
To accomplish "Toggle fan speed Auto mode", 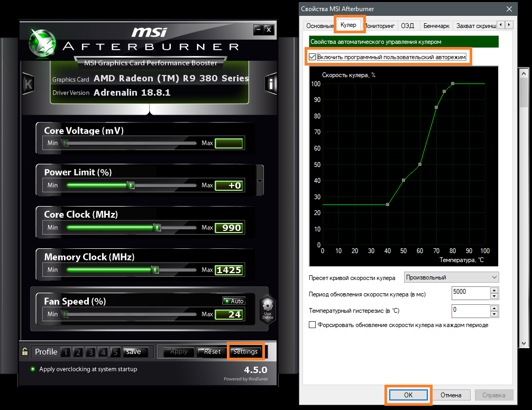I will pos(234,301).
